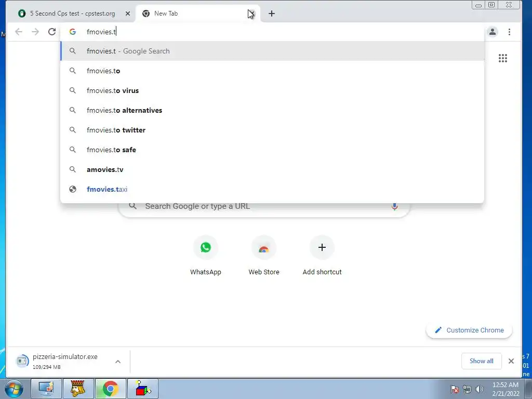532x399 pixels.
Task: Select the 'fmovies.to alternatives' suggestion
Action: [x=272, y=110]
